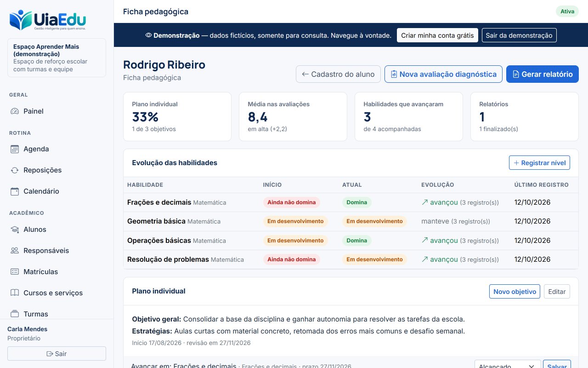The width and height of the screenshot is (588, 368).
Task: Click Criar minha conta grátis button
Action: click(x=437, y=35)
